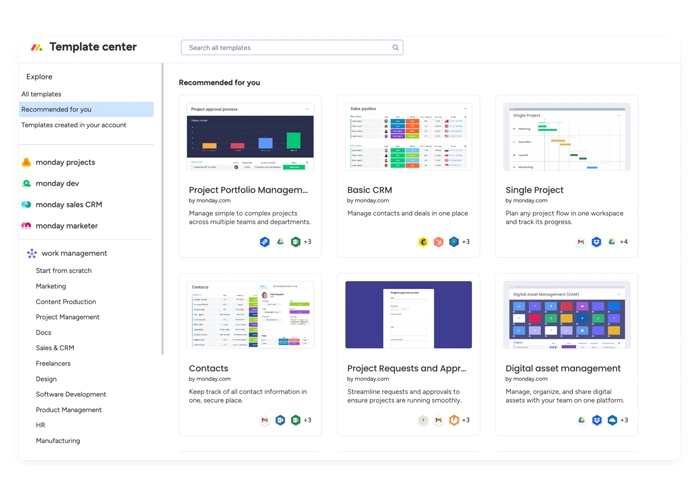Click OneDrive icon on Digital asset management card

(612, 420)
